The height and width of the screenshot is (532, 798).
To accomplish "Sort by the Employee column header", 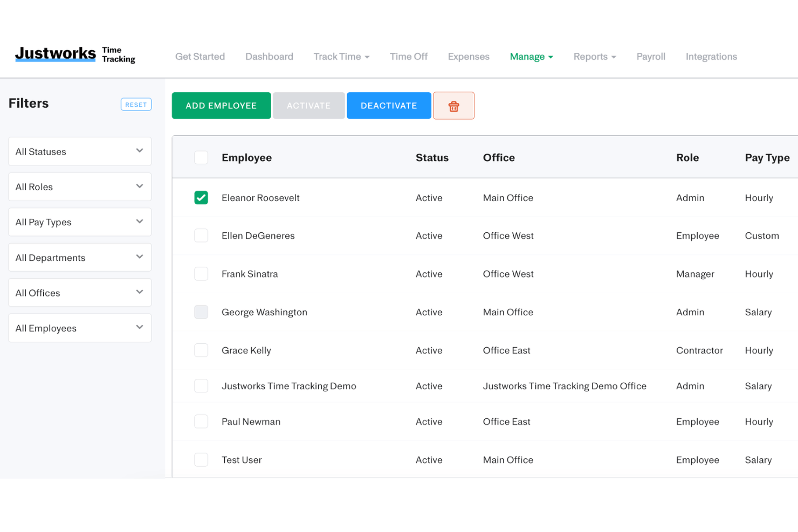I will click(x=246, y=157).
